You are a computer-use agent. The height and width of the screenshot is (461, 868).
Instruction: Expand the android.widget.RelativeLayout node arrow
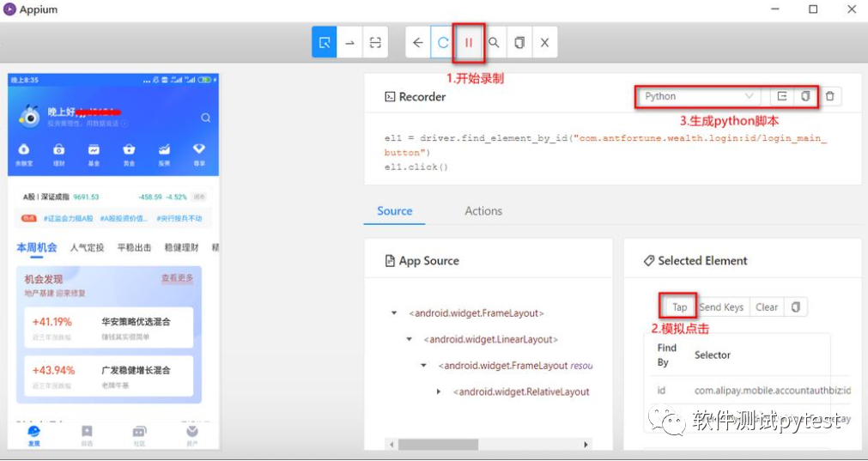click(439, 391)
